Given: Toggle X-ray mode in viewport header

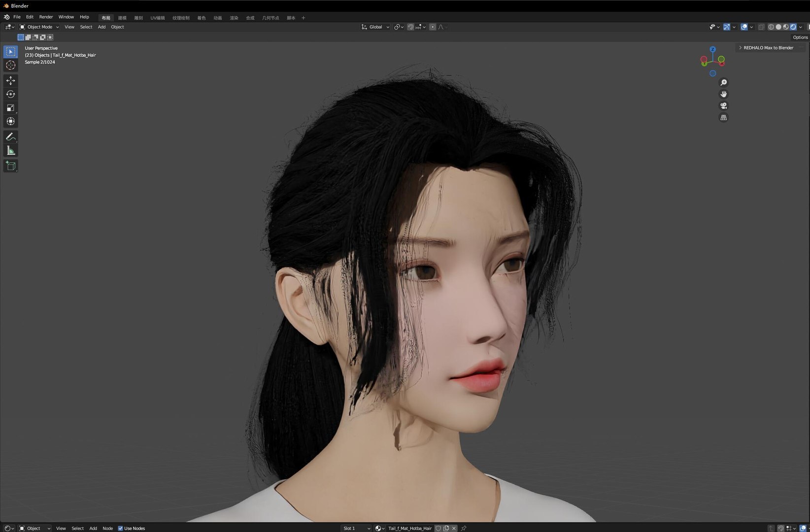Looking at the screenshot, I should (x=761, y=27).
